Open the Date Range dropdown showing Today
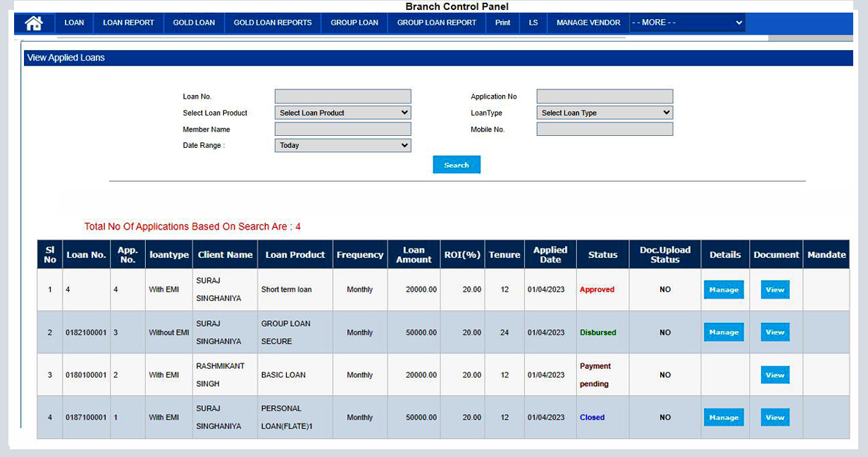 342,145
